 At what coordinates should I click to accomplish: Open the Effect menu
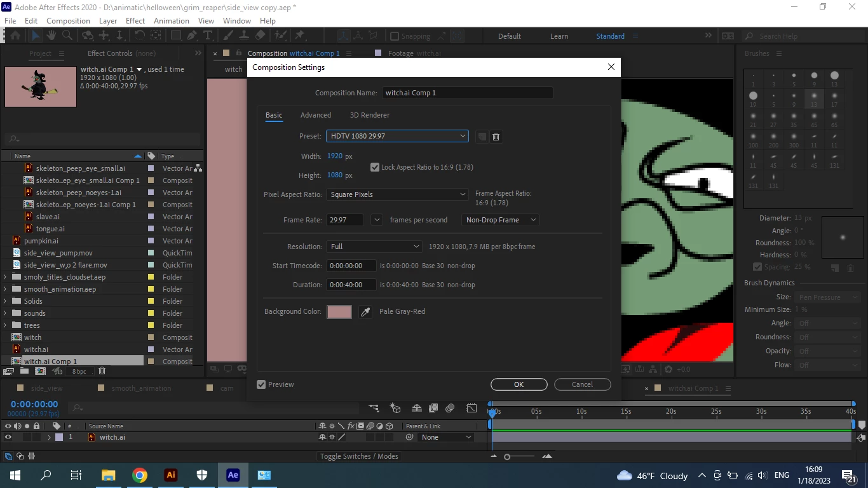point(135,20)
